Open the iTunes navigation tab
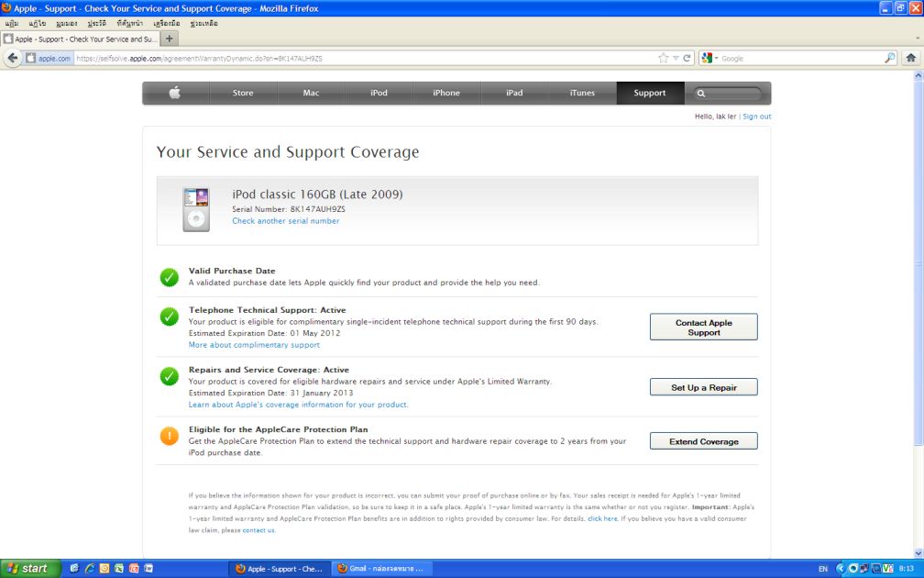This screenshot has width=924, height=578. click(582, 93)
